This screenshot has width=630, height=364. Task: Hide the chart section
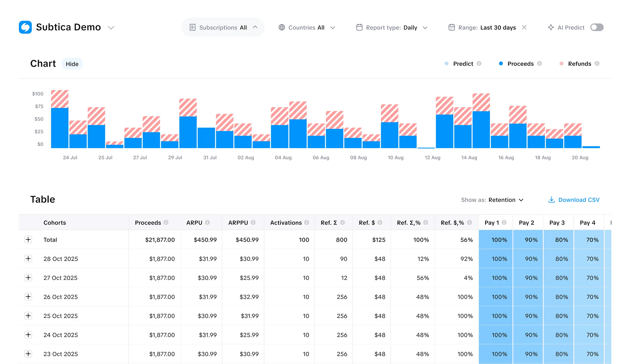pos(72,64)
